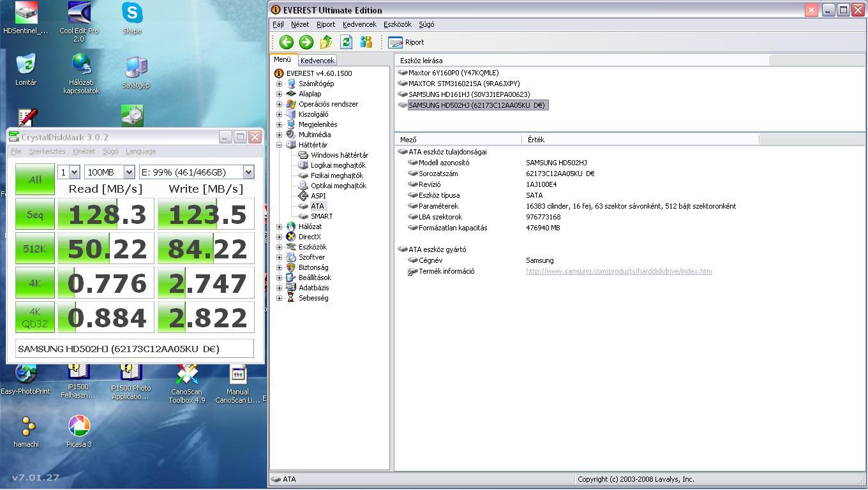Image resolution: width=868 pixels, height=490 pixels.
Task: Select the Eszközök tree item
Action: [x=312, y=247]
